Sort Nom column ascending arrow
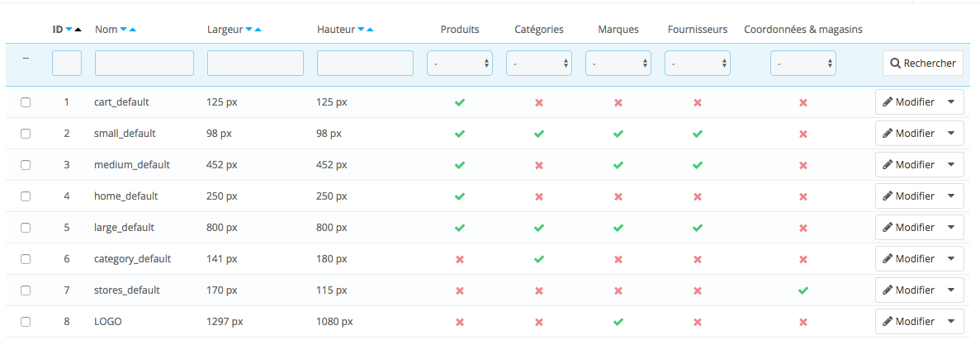 [x=133, y=30]
